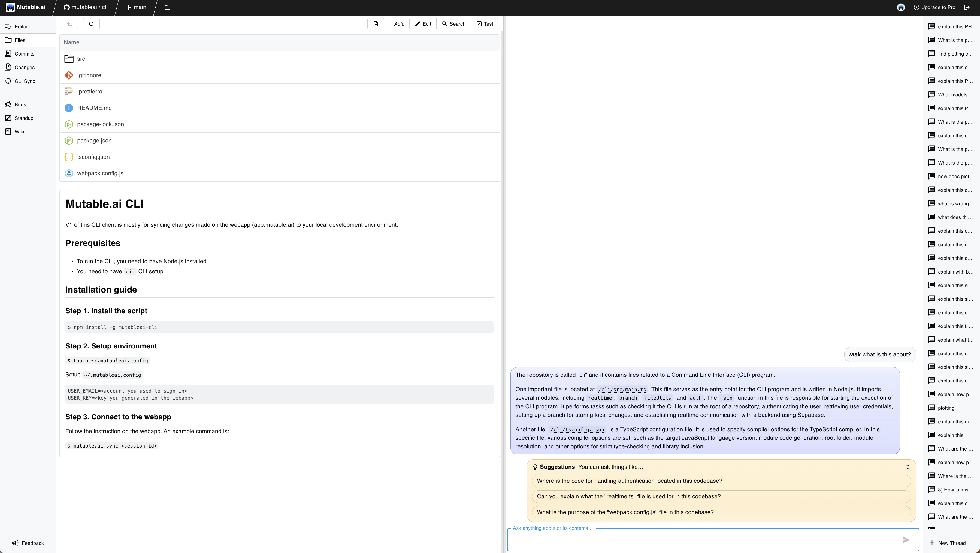The width and height of the screenshot is (980, 553).
Task: Open the .prettierrc file
Action: (x=280, y=92)
